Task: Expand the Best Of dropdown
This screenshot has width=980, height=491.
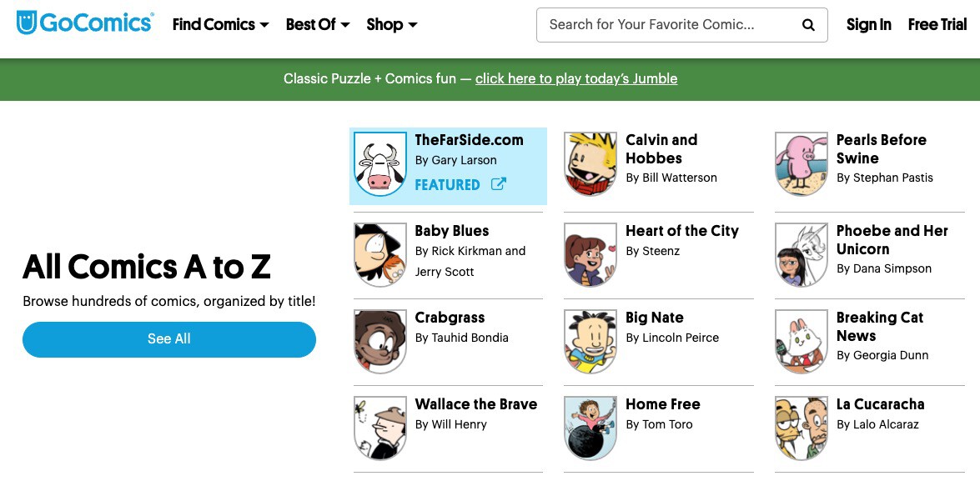Action: (317, 25)
